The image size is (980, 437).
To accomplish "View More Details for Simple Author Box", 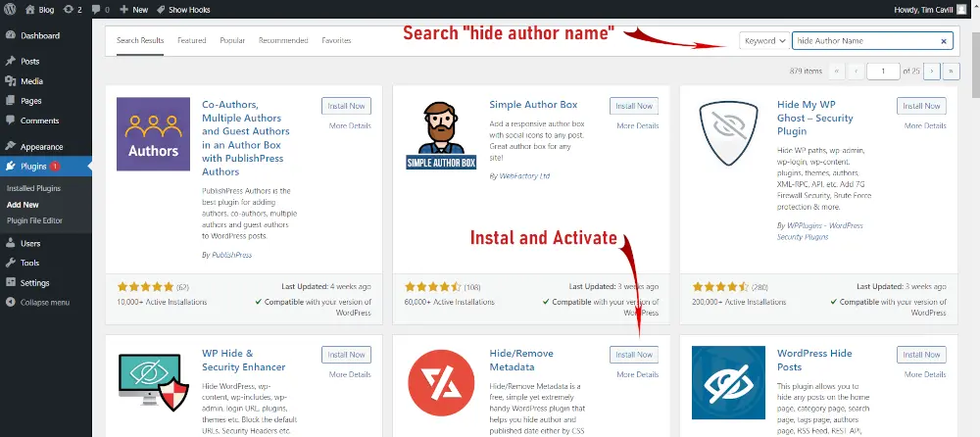I will 638,125.
